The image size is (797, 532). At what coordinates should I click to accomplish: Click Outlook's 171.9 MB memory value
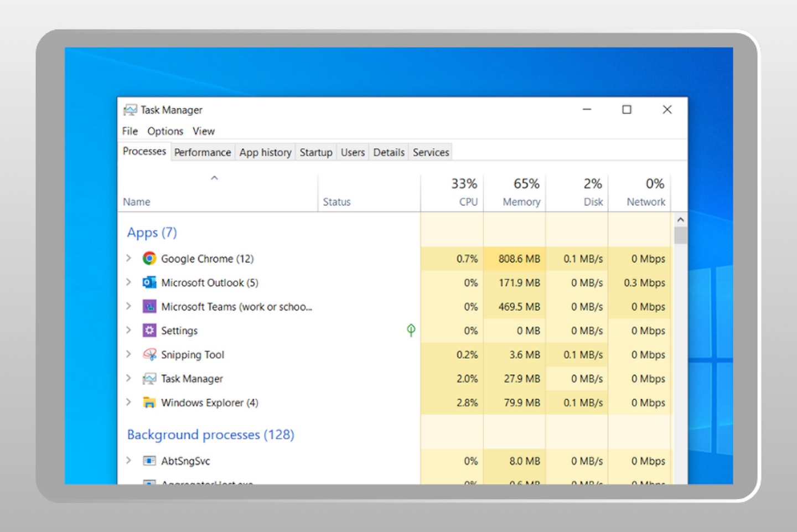click(x=519, y=282)
